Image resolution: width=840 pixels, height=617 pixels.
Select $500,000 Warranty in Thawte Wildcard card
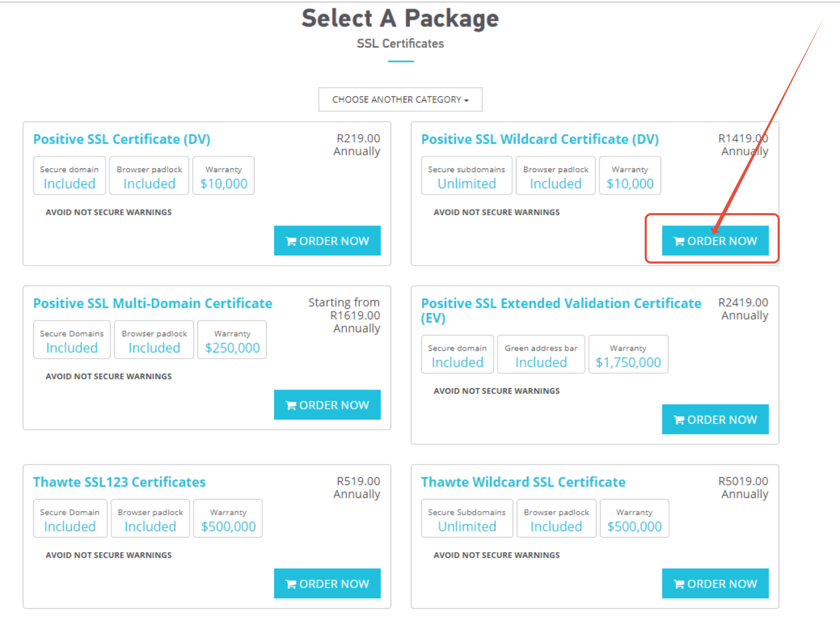click(634, 519)
